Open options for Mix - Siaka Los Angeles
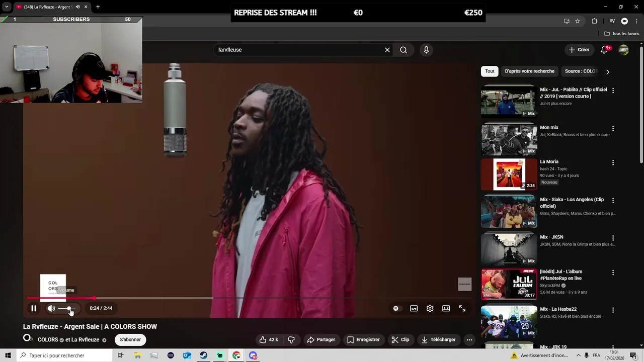This screenshot has width=644, height=362. [x=613, y=200]
